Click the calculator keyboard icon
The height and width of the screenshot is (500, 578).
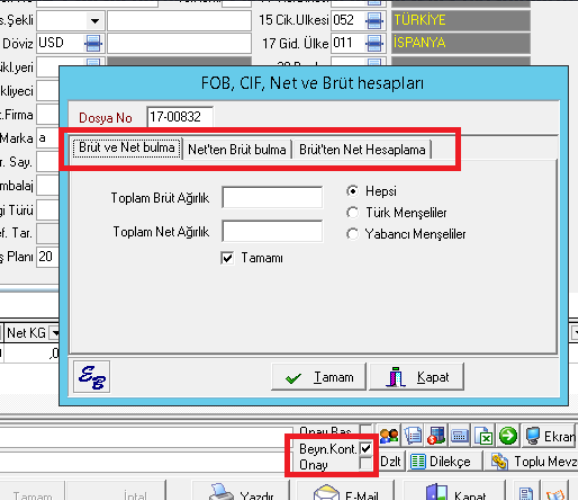459,436
